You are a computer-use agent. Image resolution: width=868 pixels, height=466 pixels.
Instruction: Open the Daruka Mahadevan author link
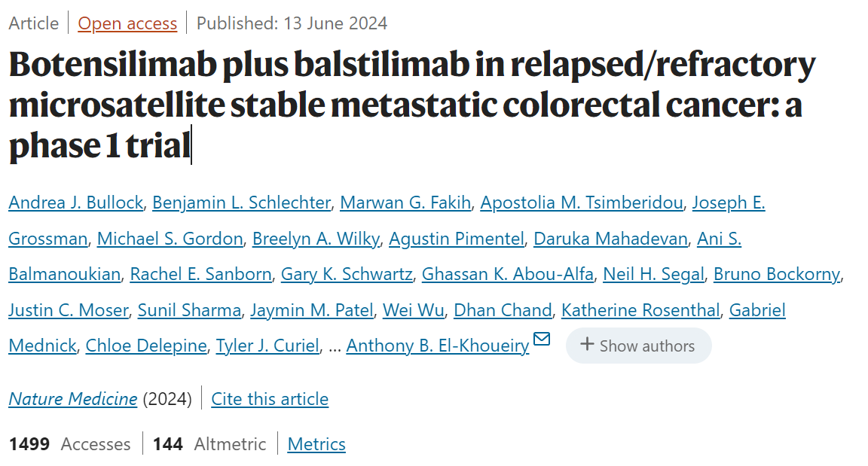(x=610, y=239)
